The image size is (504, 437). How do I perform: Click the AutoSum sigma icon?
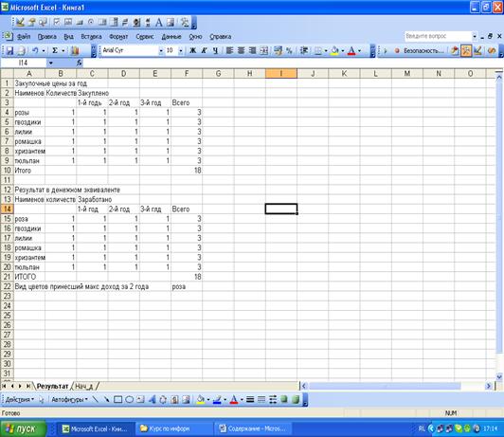[x=55, y=50]
